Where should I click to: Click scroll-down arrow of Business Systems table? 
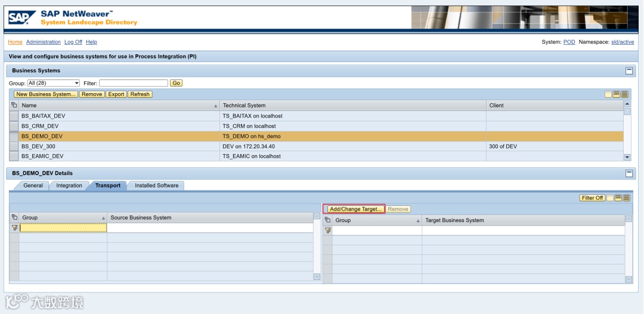(627, 157)
